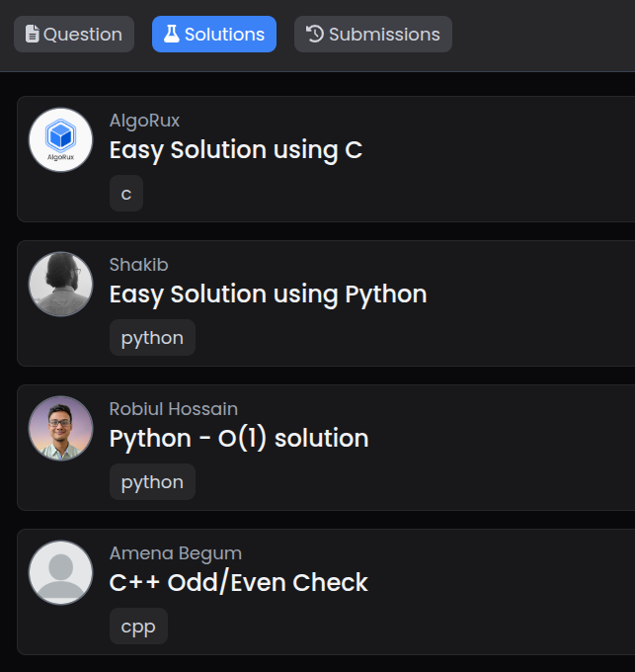Click the flask icon in Solutions tab
The width and height of the screenshot is (635, 672).
171,35
